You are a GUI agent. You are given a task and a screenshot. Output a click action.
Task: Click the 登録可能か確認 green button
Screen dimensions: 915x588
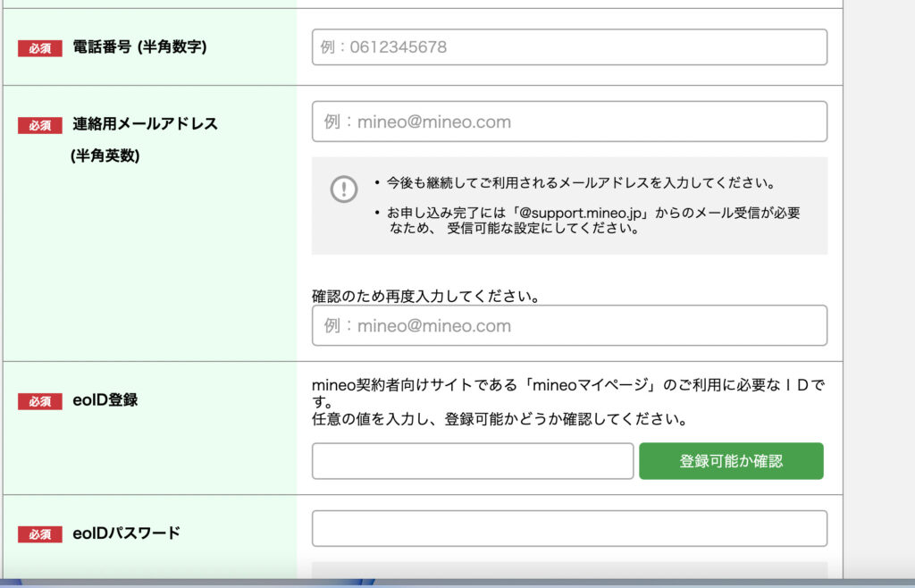(x=731, y=461)
